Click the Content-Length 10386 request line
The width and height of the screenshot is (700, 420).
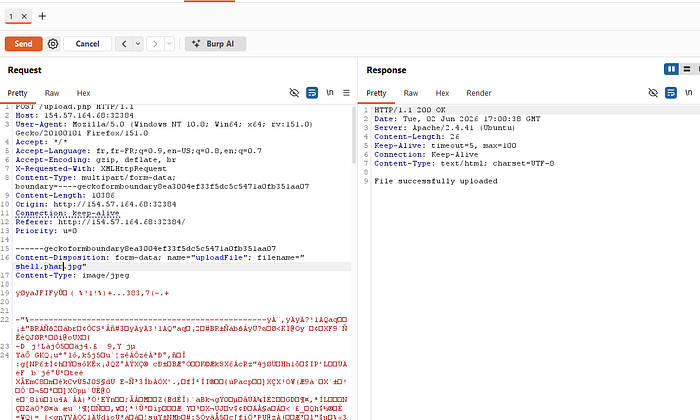point(65,195)
